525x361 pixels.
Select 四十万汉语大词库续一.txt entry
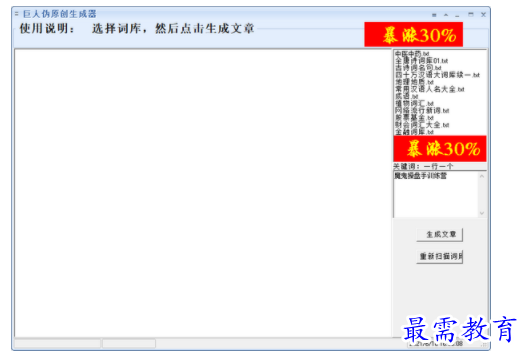pyautogui.click(x=437, y=75)
